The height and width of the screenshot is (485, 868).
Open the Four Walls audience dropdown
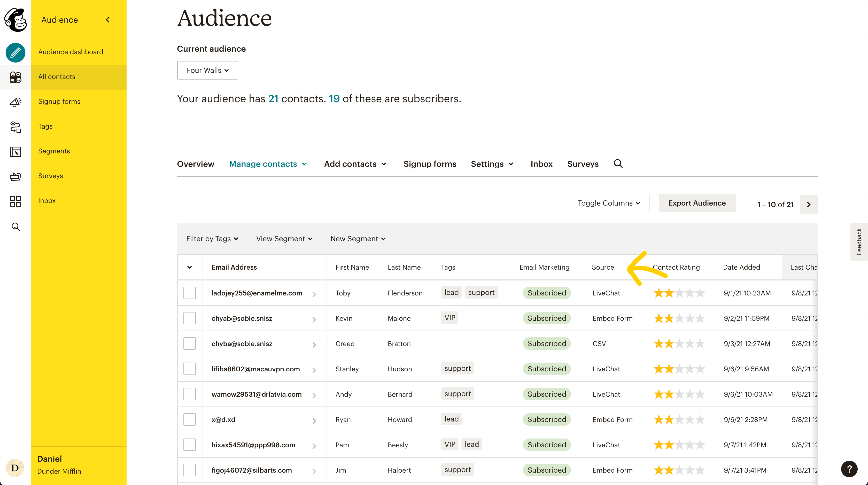[x=207, y=71]
